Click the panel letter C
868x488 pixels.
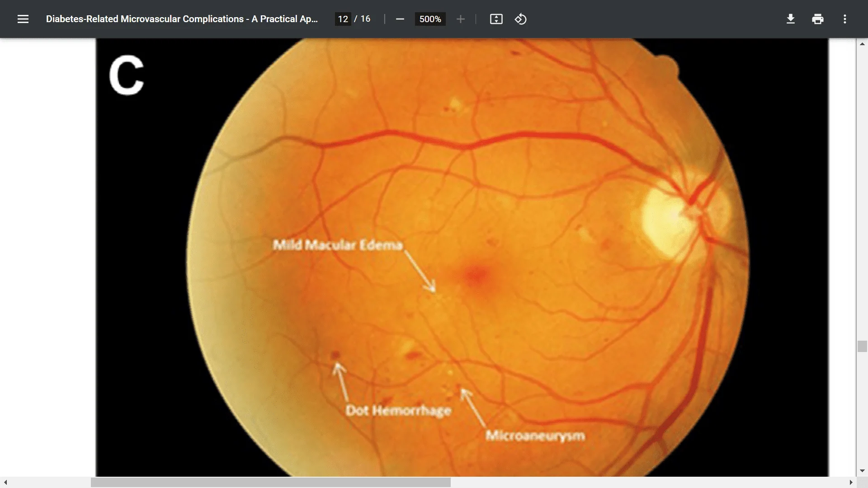127,75
